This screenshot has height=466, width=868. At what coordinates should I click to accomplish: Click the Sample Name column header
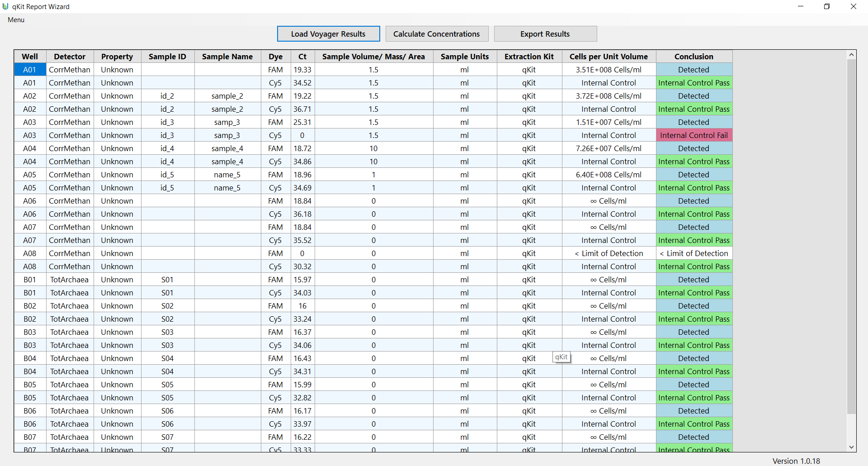coord(227,57)
